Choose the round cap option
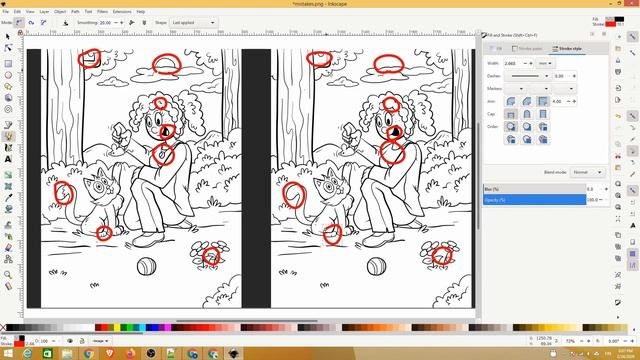This screenshot has height=360, width=640. click(527, 114)
